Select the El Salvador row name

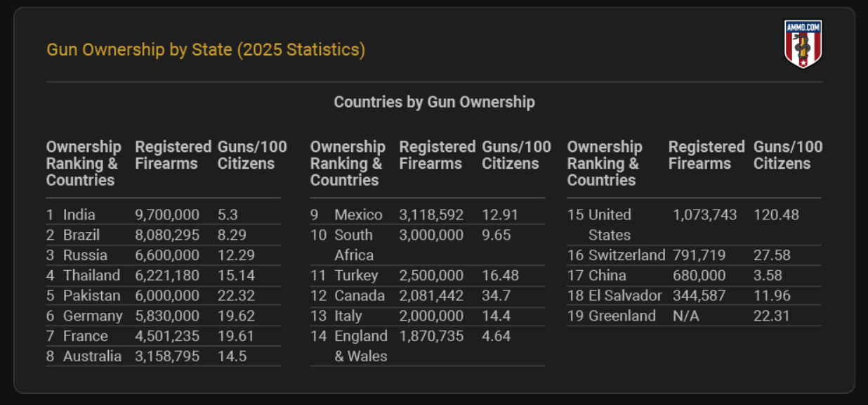pyautogui.click(x=624, y=296)
